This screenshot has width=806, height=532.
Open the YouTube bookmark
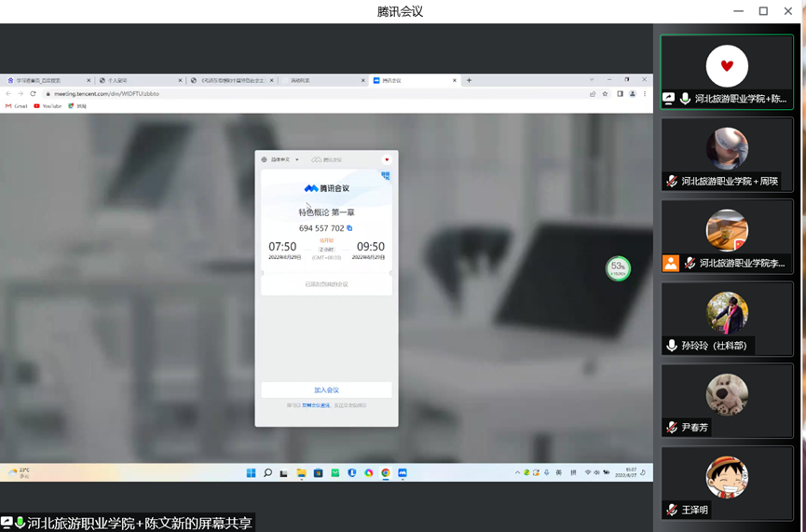[x=48, y=106]
